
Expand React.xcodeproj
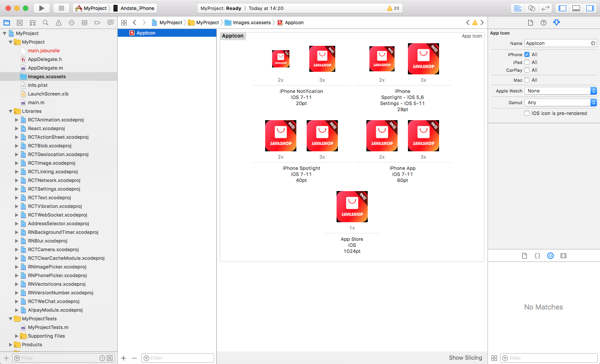(x=17, y=128)
